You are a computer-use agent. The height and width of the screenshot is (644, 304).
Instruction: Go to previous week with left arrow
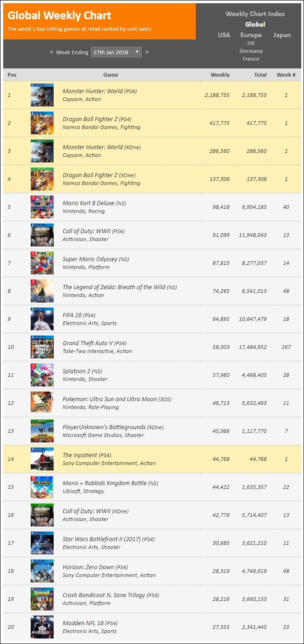51,52
